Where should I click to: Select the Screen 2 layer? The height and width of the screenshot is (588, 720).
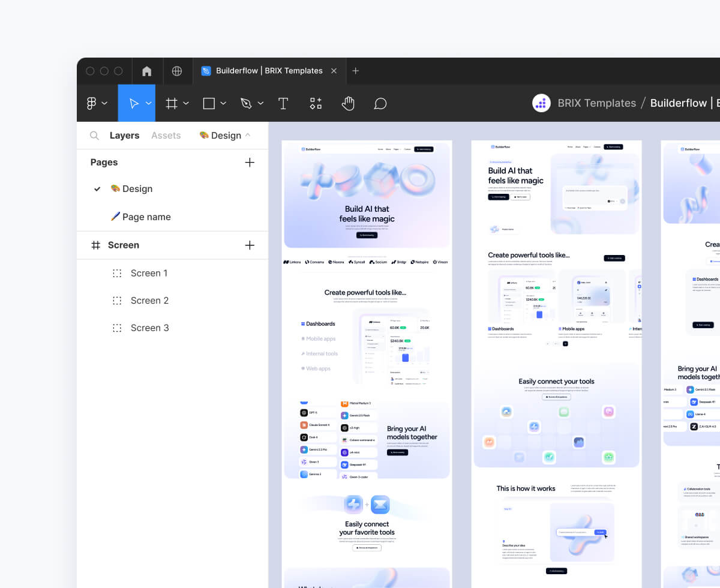(x=149, y=300)
